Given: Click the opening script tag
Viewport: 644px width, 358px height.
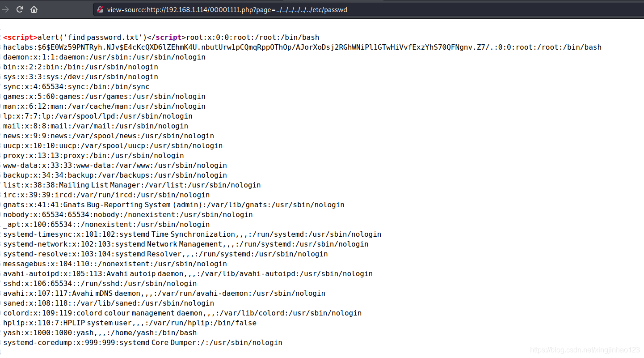Looking at the screenshot, I should point(21,38).
